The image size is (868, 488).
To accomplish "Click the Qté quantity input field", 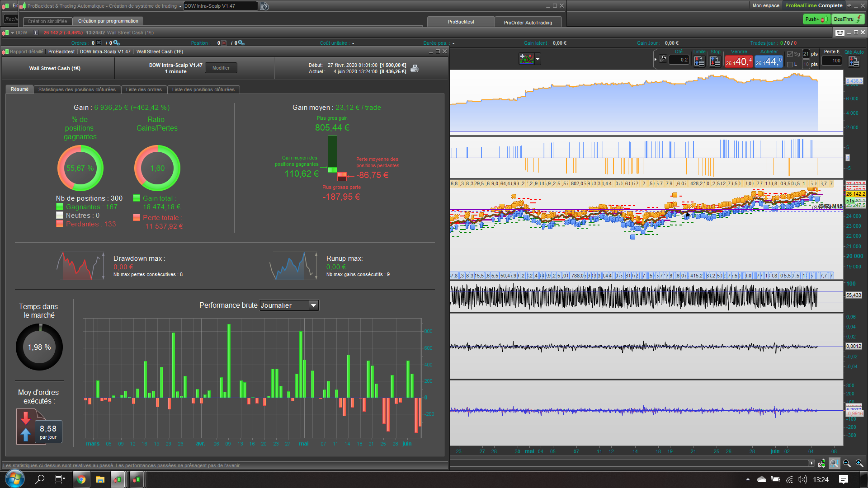I will coord(679,60).
